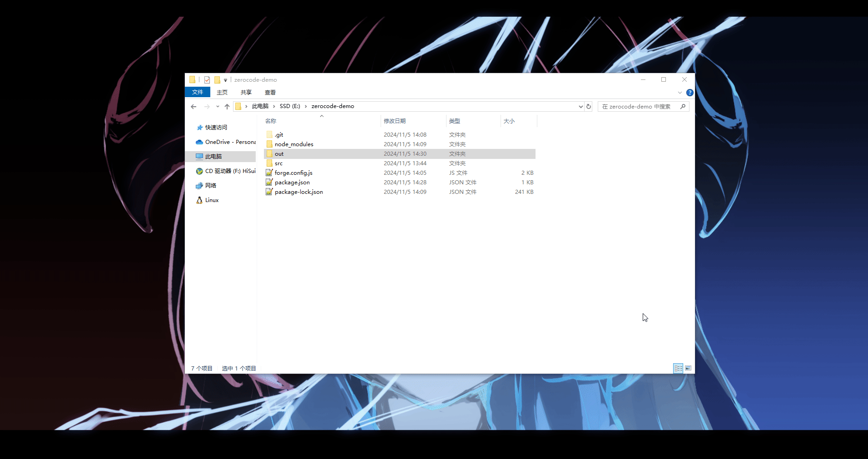
Task: Open the 文件 ribbon tab
Action: click(198, 92)
